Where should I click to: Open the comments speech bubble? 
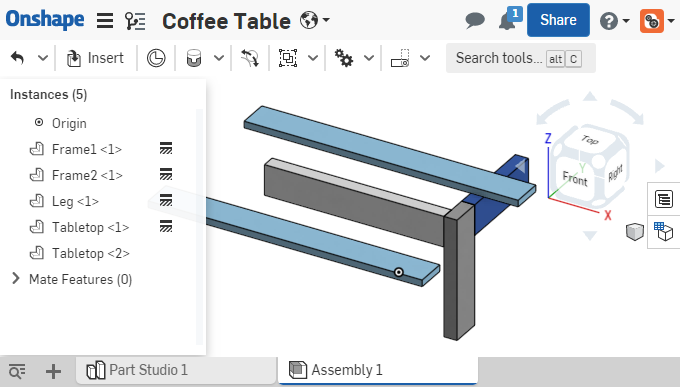(475, 20)
